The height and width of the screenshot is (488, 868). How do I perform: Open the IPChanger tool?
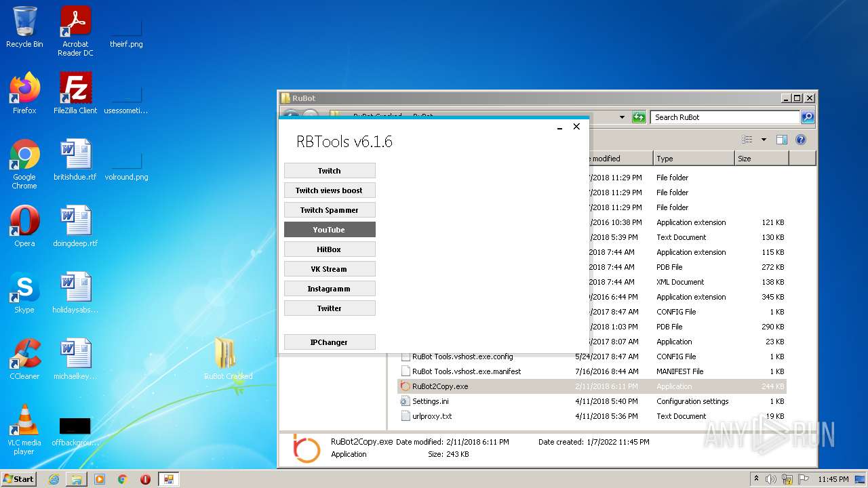[330, 342]
